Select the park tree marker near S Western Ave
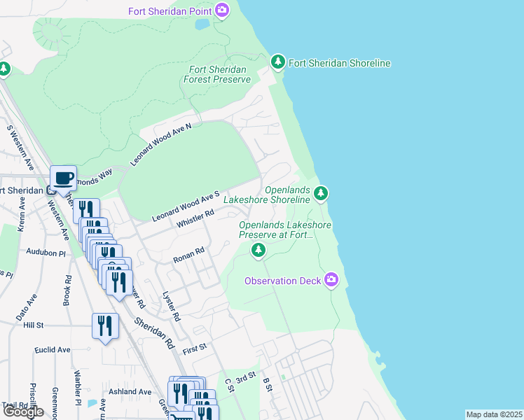This screenshot has width=524, height=420. point(4,69)
